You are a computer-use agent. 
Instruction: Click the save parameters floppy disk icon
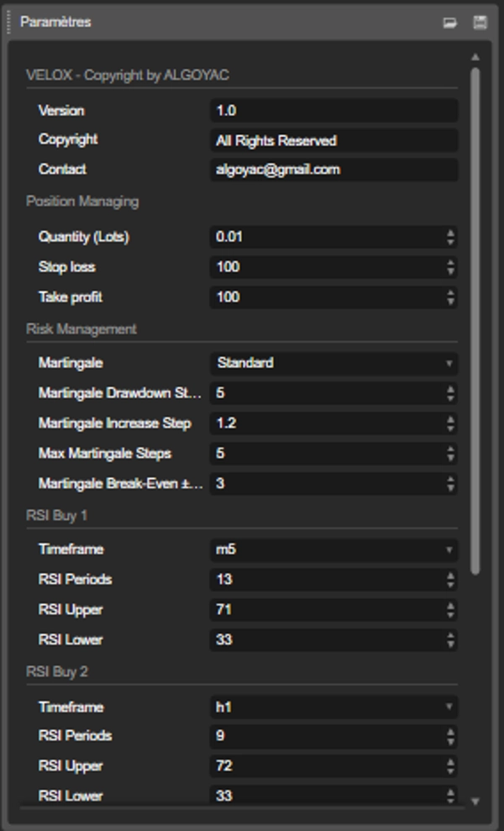(480, 23)
